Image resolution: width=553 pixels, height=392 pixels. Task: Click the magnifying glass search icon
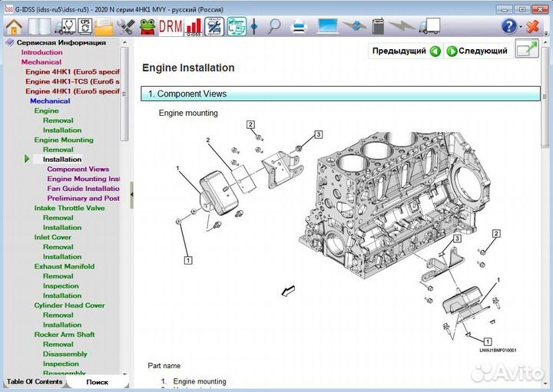click(274, 26)
